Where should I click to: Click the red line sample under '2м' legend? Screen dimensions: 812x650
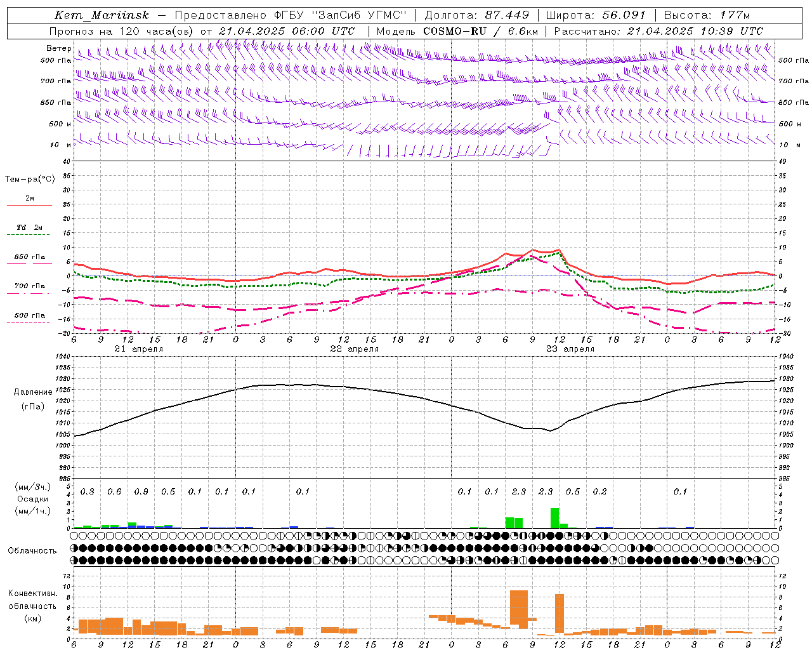29,205
